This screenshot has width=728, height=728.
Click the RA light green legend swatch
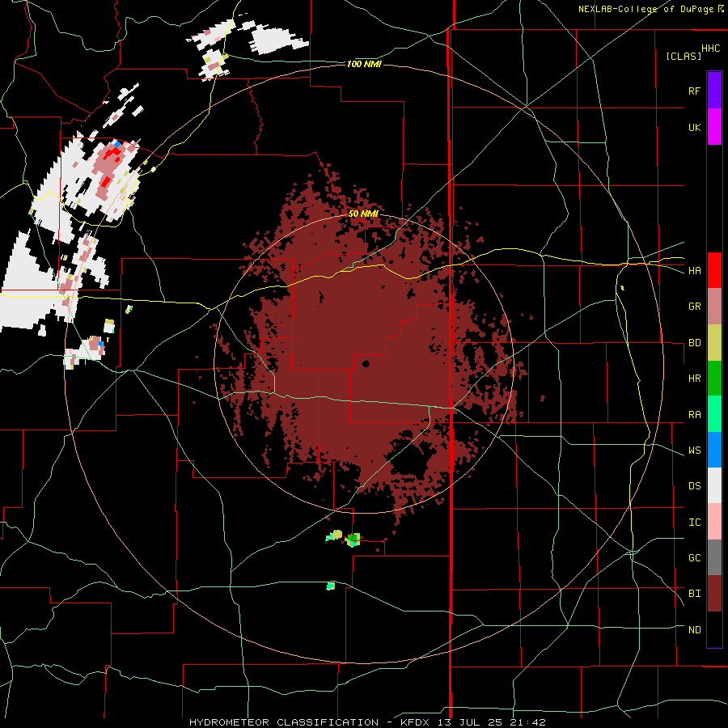714,414
